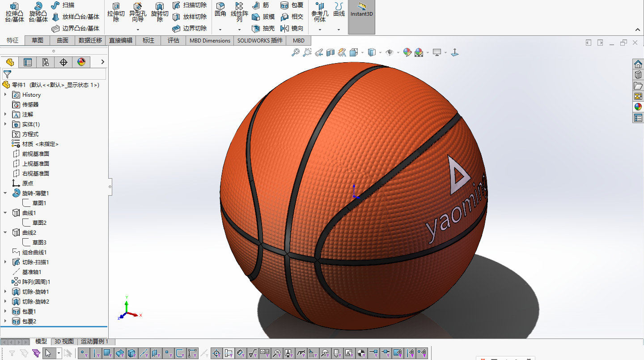Open the DisplayManager color-wheel tab

(81, 62)
